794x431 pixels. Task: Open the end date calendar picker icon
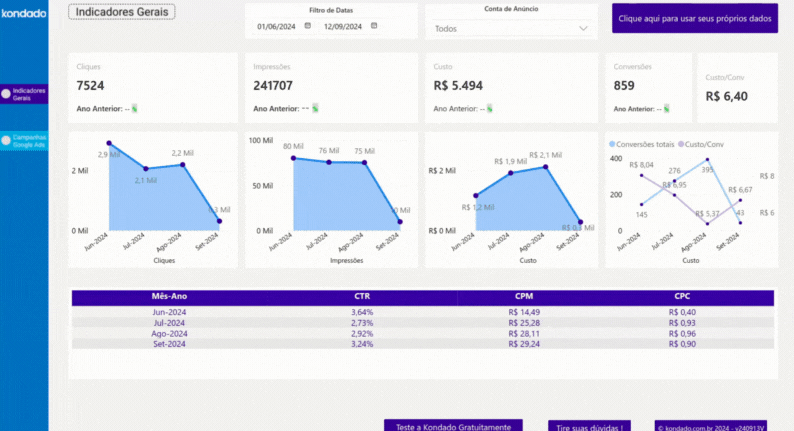[x=375, y=26]
